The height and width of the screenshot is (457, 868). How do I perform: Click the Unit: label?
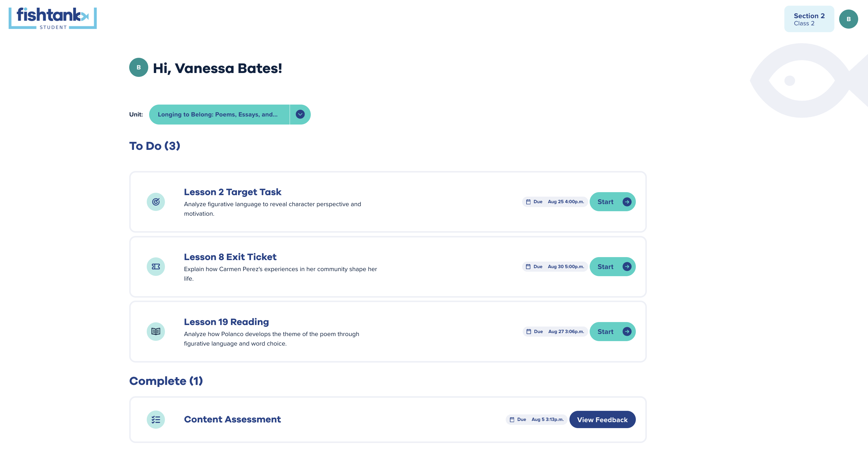pos(136,114)
